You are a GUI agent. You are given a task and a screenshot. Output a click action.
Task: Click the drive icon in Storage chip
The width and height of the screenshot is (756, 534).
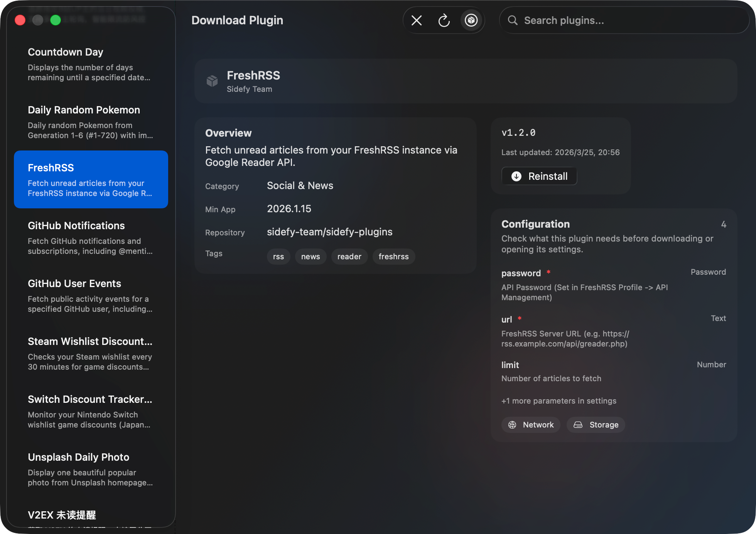[x=578, y=425]
